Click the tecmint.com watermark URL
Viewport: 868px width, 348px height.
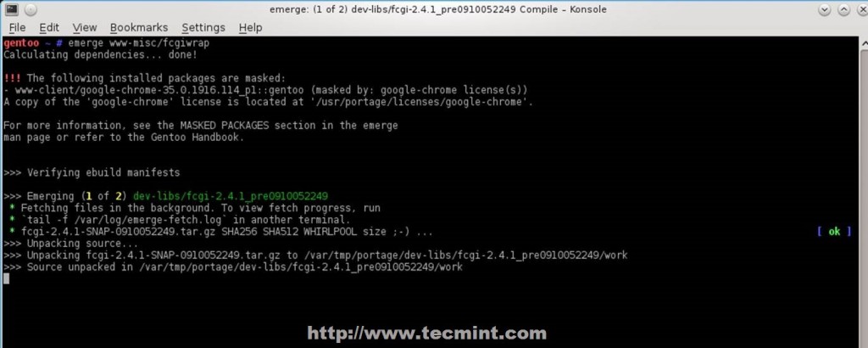pos(427,333)
